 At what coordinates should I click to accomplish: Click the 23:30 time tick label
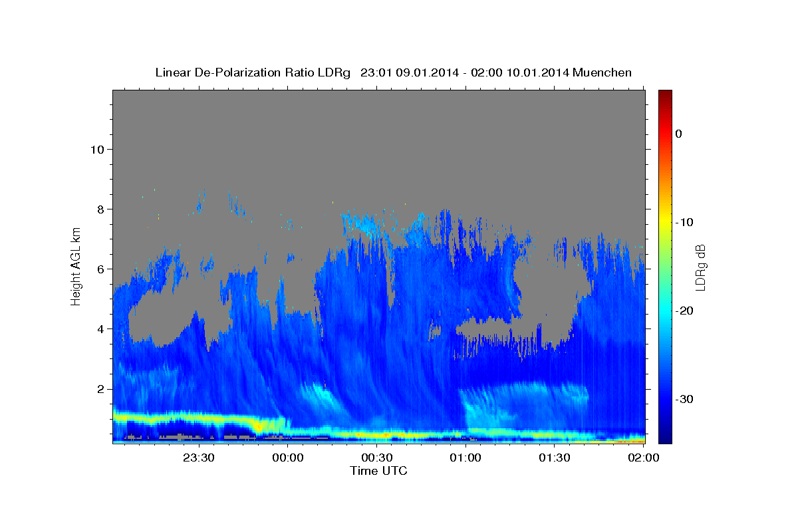(x=199, y=458)
